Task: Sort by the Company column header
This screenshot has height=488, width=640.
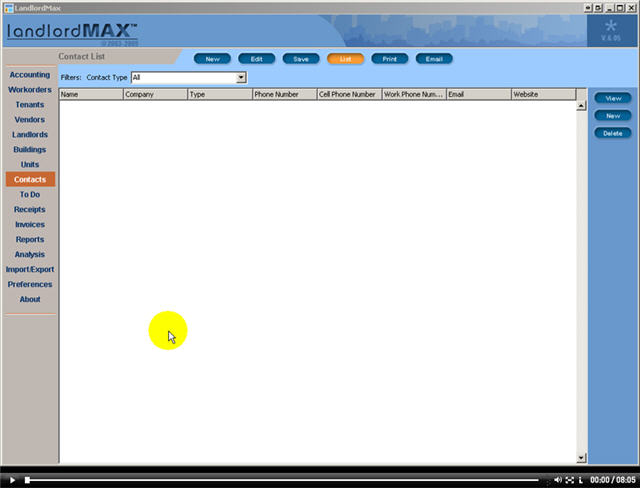Action: [x=156, y=94]
